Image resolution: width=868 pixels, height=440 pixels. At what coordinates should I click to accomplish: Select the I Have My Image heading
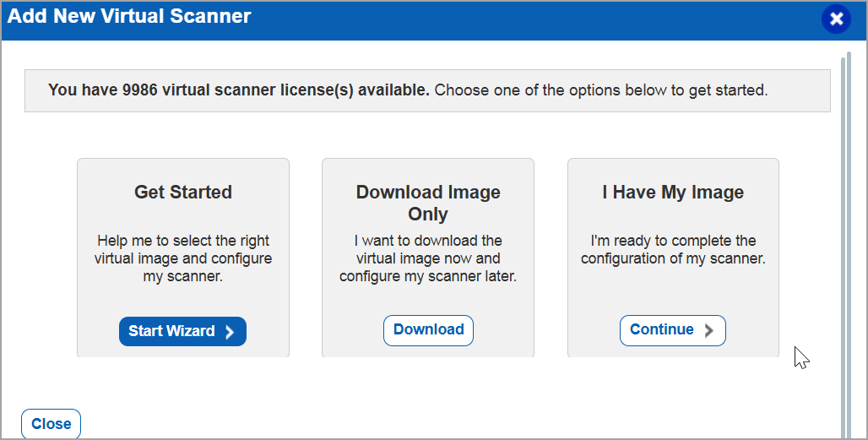click(673, 193)
